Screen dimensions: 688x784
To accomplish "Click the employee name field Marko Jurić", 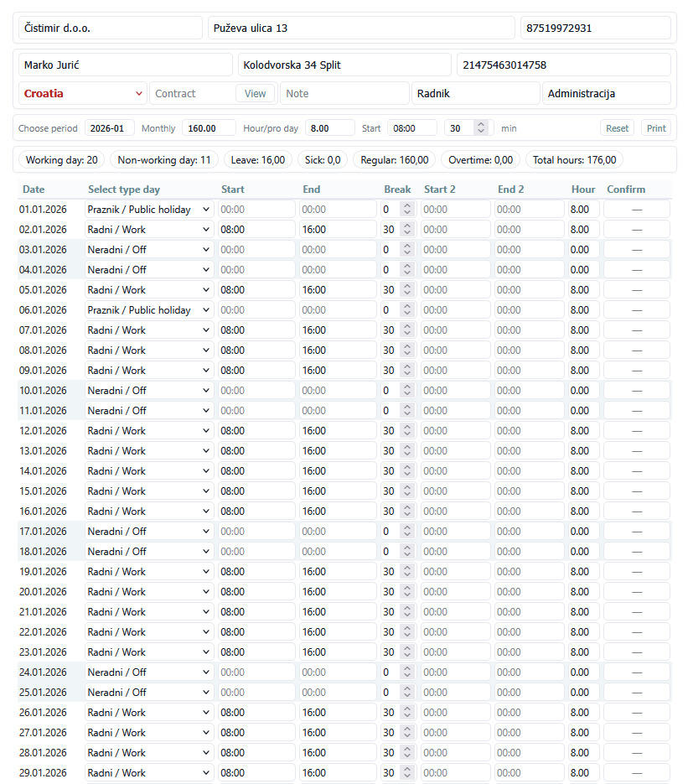I will tap(126, 65).
